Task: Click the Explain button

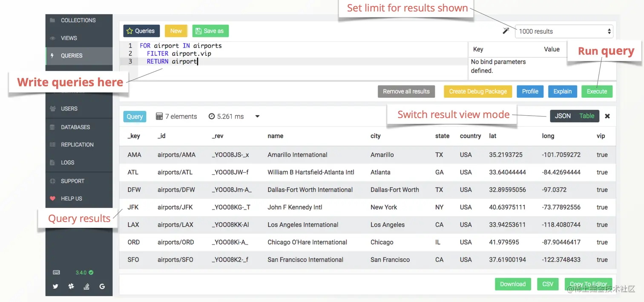Action: [563, 91]
